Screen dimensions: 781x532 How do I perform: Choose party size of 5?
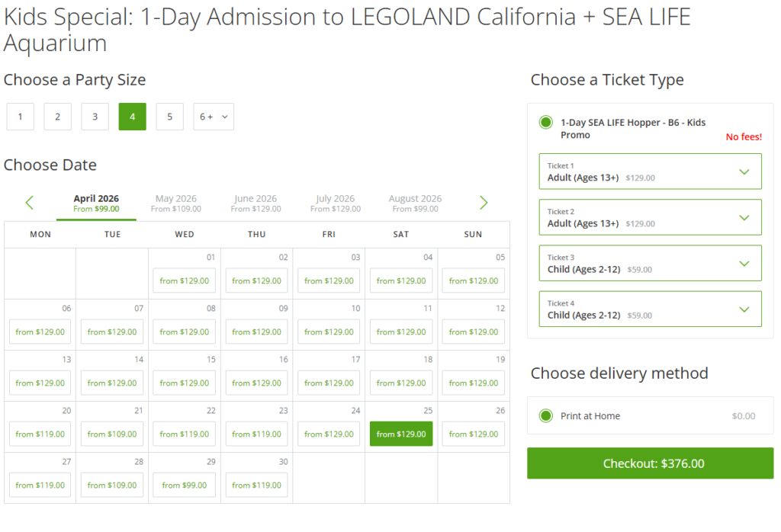coord(169,117)
